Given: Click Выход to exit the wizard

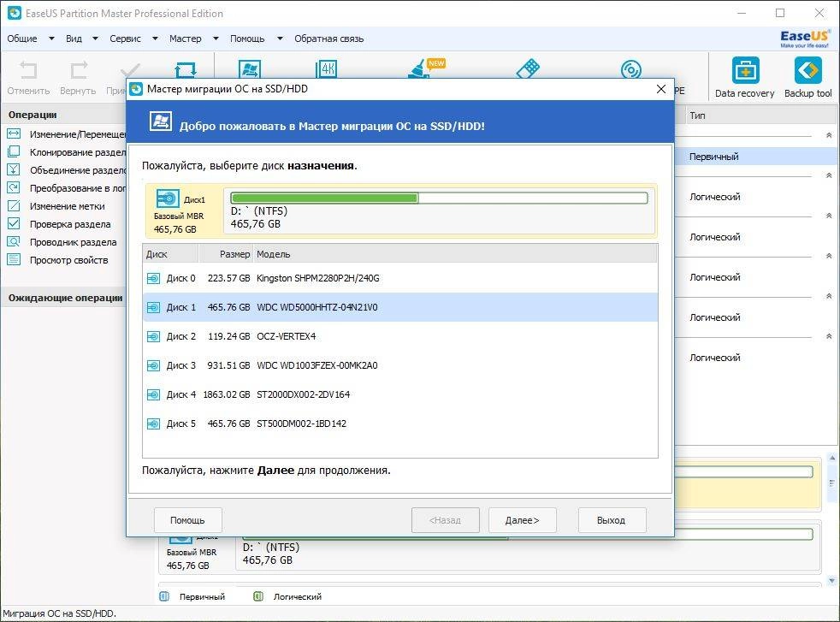Looking at the screenshot, I should (612, 520).
